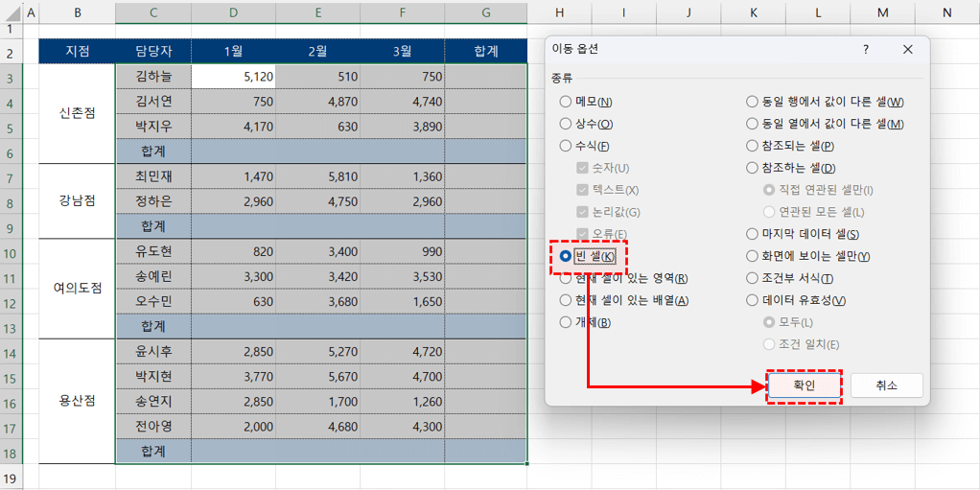Toggle the 오류(E) checkbox
Image resolution: width=980 pixels, height=490 pixels.
coord(602,234)
